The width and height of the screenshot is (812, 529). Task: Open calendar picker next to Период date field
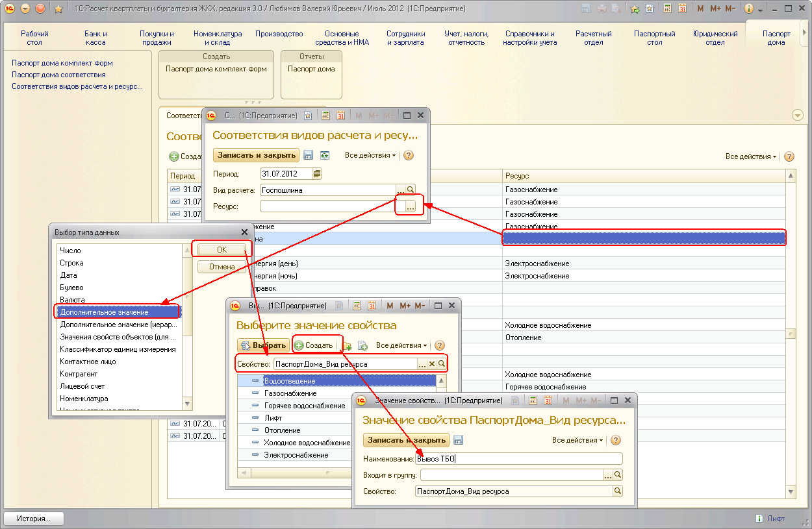(x=317, y=173)
